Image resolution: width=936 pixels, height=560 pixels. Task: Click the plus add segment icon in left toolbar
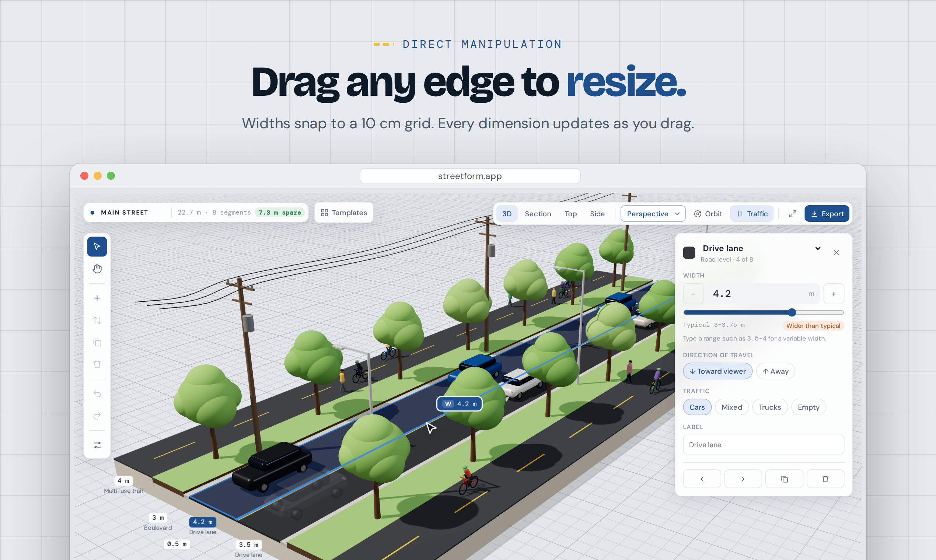(97, 298)
